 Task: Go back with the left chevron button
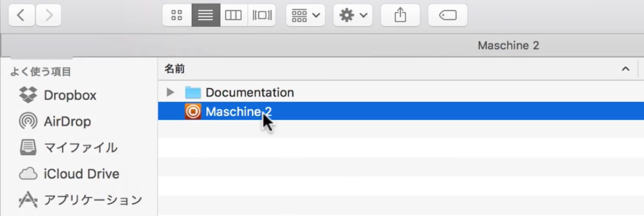pyautogui.click(x=21, y=15)
